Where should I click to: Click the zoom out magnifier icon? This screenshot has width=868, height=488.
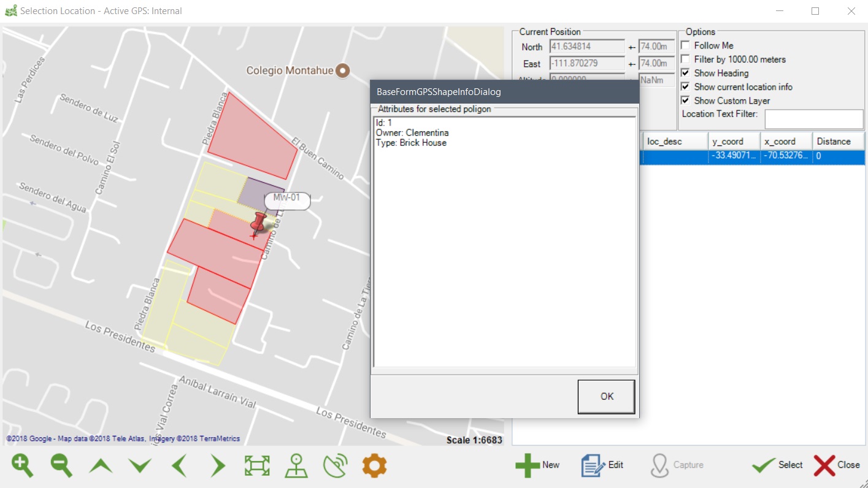[x=61, y=466]
